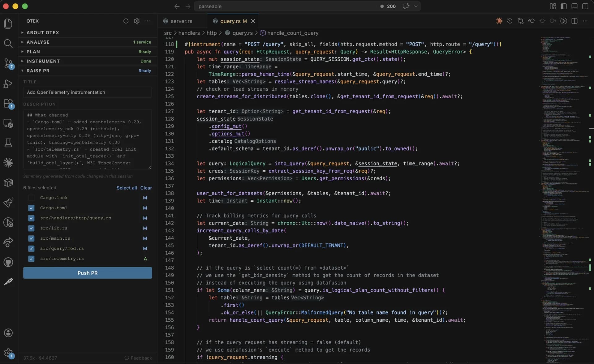The height and width of the screenshot is (364, 594).
Task: Click the orange starburst icon in the editor toolbar
Action: point(499,21)
